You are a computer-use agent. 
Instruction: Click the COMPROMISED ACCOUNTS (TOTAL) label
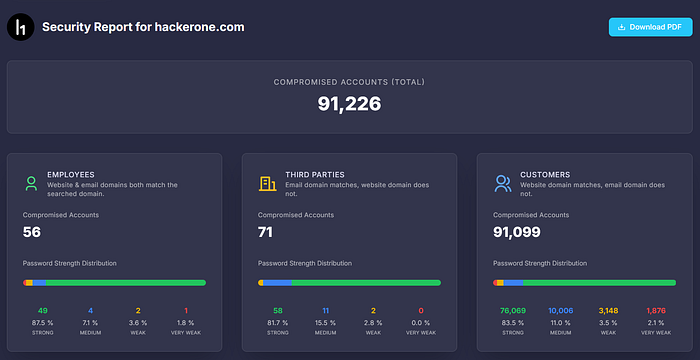[350, 82]
